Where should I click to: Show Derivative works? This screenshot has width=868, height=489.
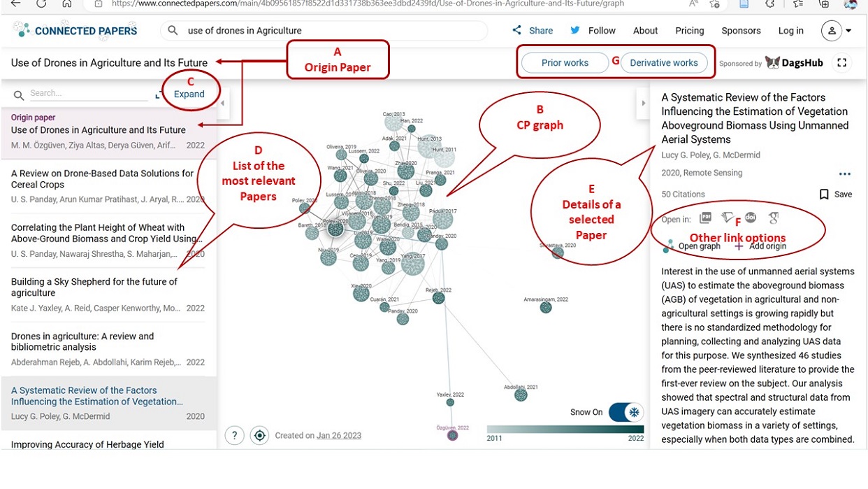click(x=663, y=63)
